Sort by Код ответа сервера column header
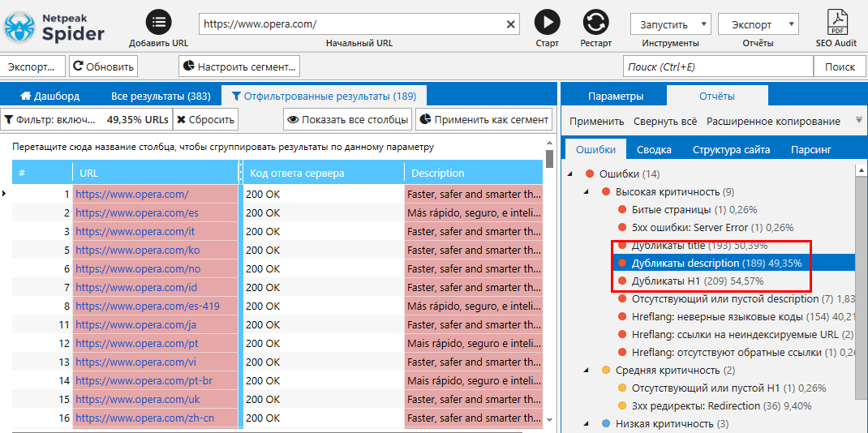Image resolution: width=868 pixels, height=433 pixels. pyautogui.click(x=324, y=173)
